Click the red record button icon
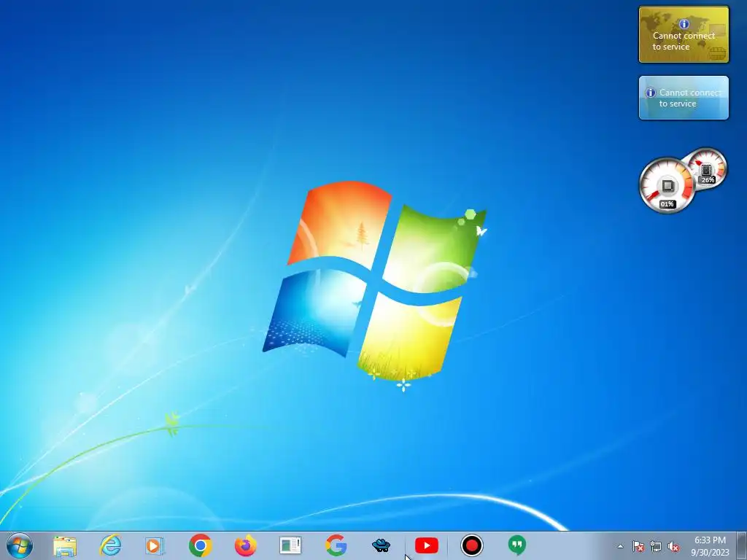 click(472, 545)
